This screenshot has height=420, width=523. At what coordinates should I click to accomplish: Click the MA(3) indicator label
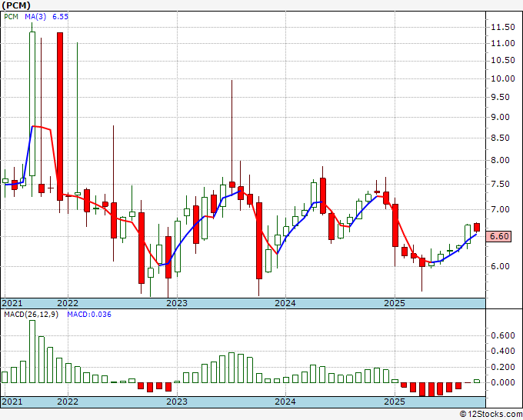click(x=35, y=17)
